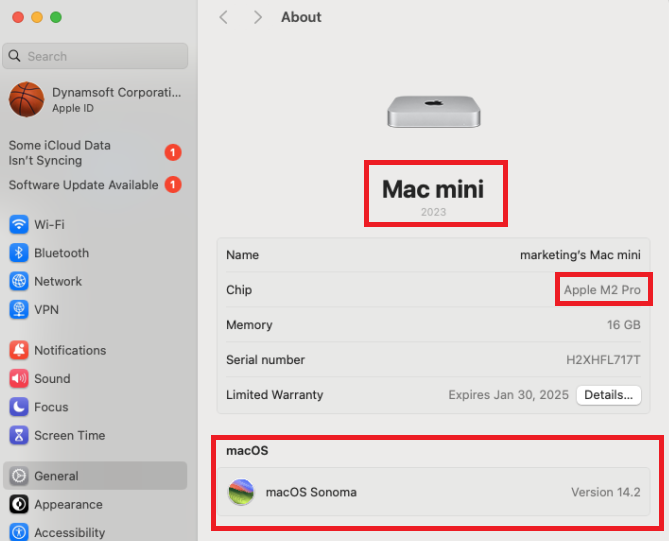669x541 pixels.
Task: Open Focus moon icon
Action: [19, 407]
